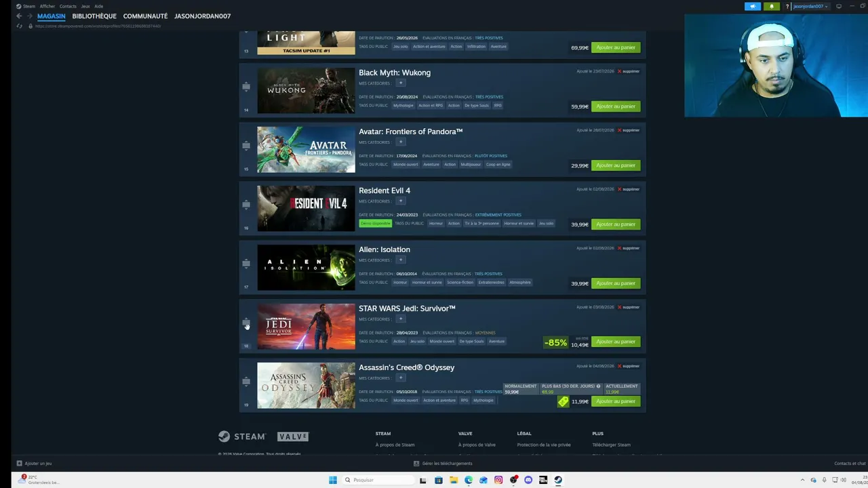Image resolution: width=868 pixels, height=488 pixels.
Task: Click the drag handle for Black Myth: Wukong
Action: tap(245, 87)
